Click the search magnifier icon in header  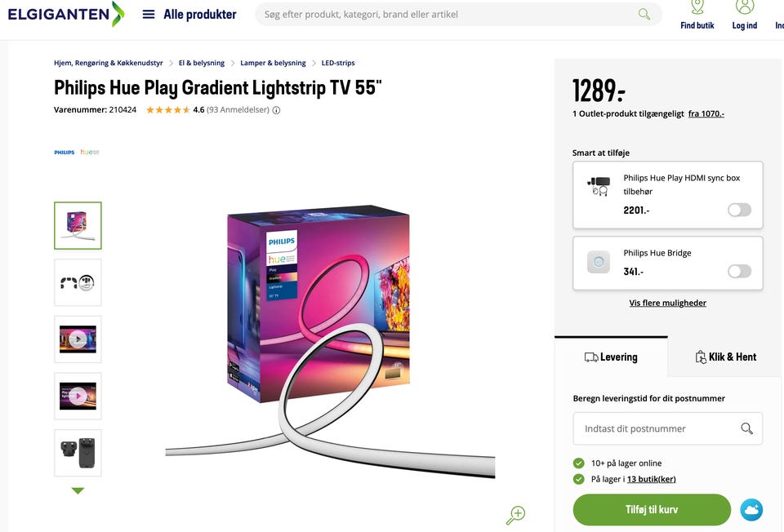coord(644,14)
